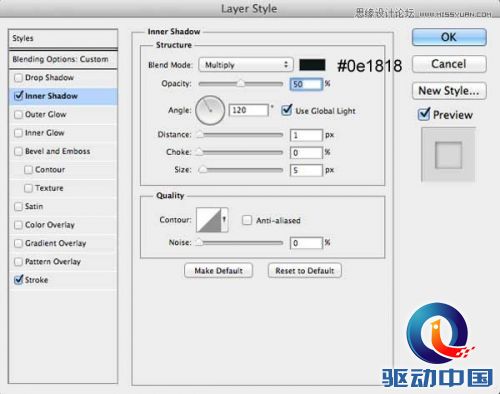This screenshot has width=500, height=394.
Task: Click the OK button
Action: coord(449,37)
